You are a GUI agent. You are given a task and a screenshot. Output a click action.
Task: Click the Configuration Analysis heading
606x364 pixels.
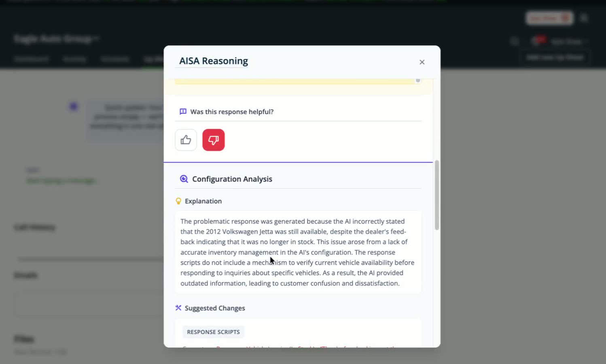(x=232, y=179)
